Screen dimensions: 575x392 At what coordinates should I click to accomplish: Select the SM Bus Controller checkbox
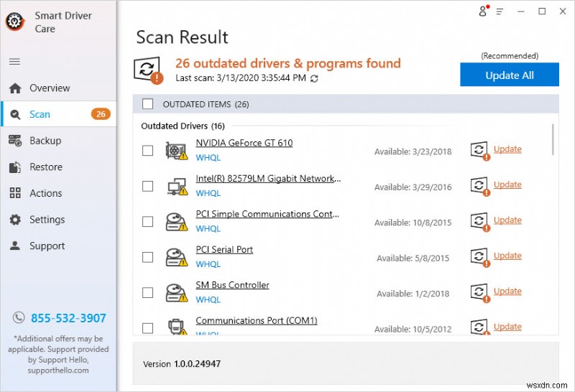pos(148,293)
